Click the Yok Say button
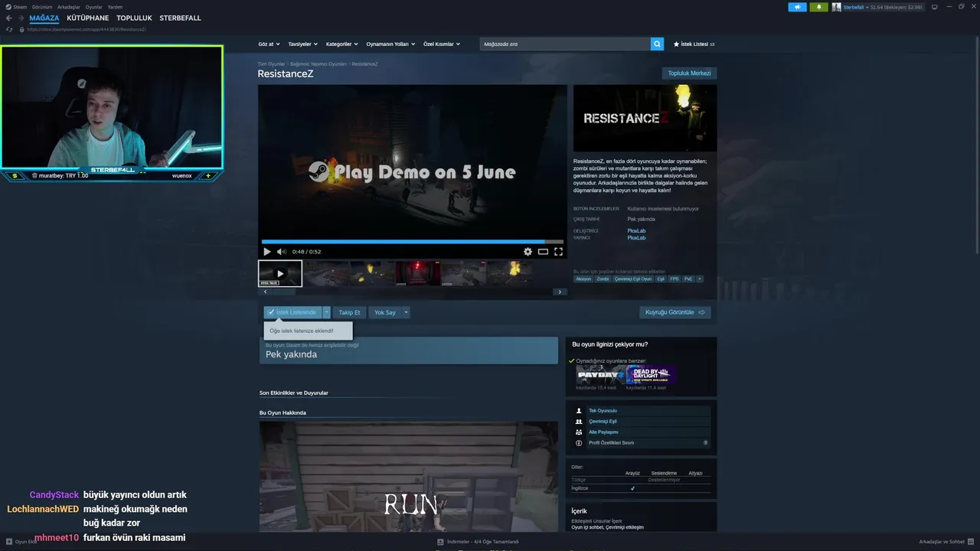Image resolution: width=980 pixels, height=551 pixels. pyautogui.click(x=385, y=312)
